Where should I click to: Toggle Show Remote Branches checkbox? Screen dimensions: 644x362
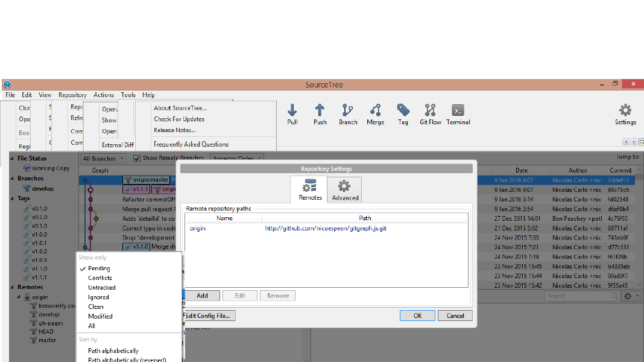tap(137, 158)
